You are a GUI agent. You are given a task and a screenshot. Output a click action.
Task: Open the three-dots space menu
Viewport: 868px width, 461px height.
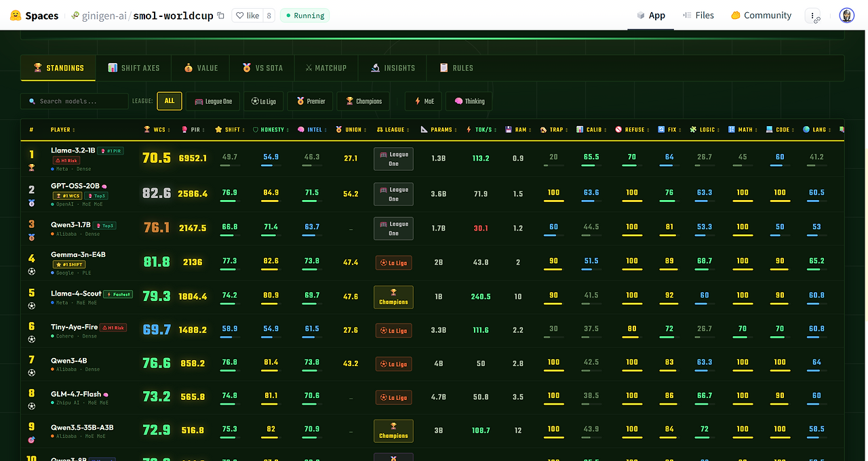(x=812, y=16)
